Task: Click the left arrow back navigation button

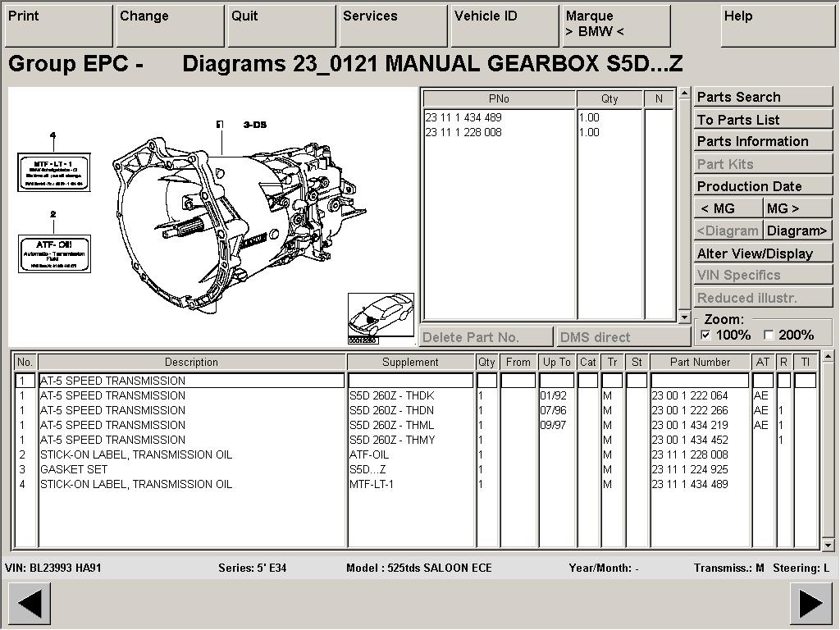Action: [x=30, y=604]
